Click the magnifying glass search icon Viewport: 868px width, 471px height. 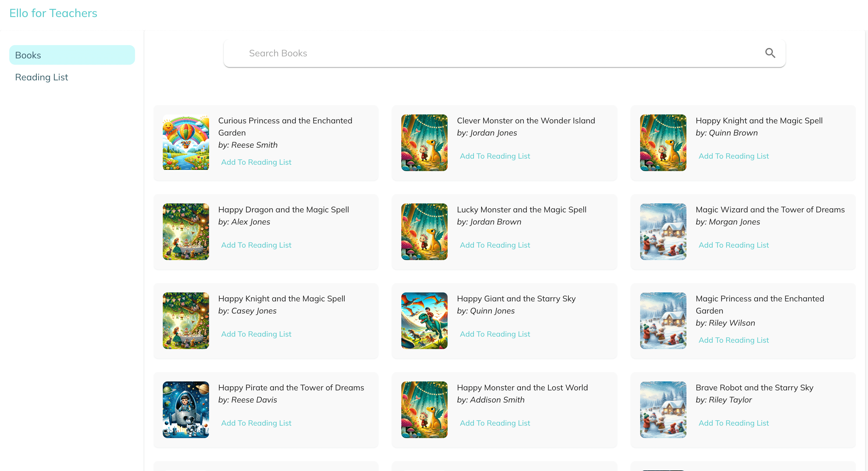pos(770,53)
